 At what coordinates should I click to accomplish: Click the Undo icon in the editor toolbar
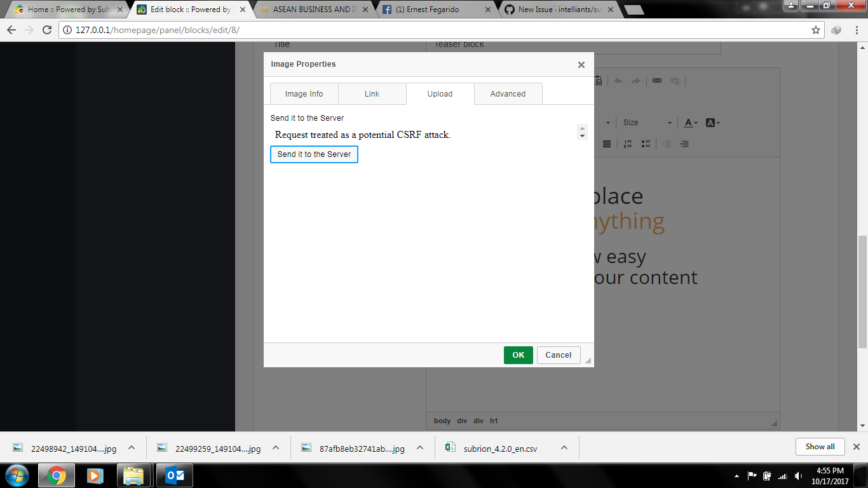coord(617,81)
